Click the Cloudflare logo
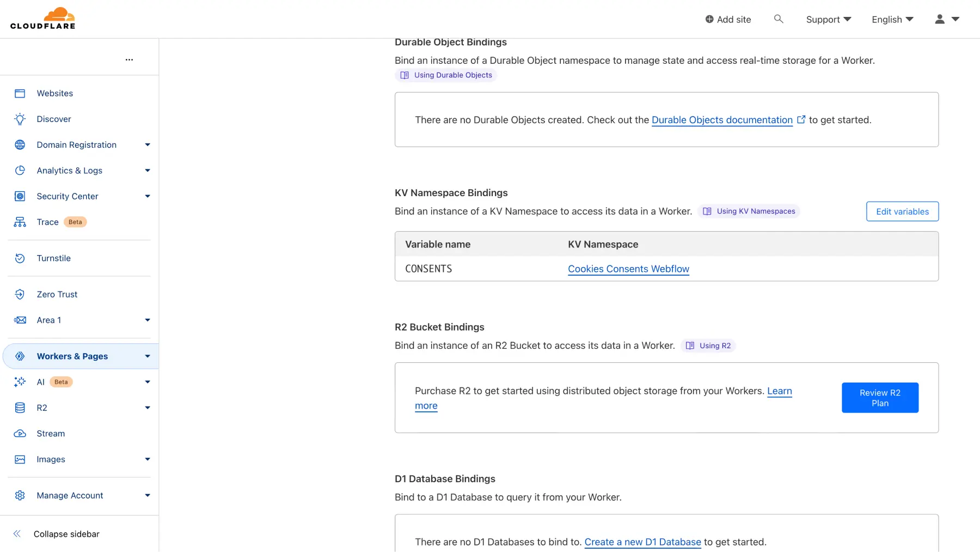Viewport: 980px width, 552px height. pos(42,18)
